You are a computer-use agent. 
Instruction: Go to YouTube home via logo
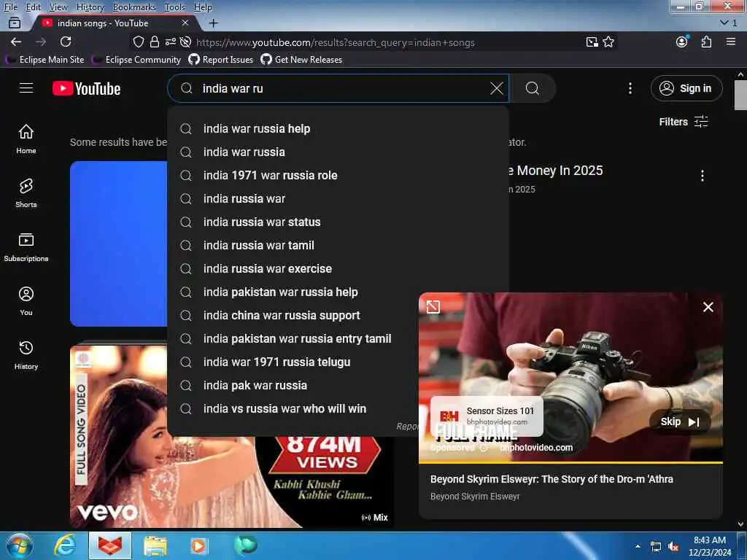(86, 88)
